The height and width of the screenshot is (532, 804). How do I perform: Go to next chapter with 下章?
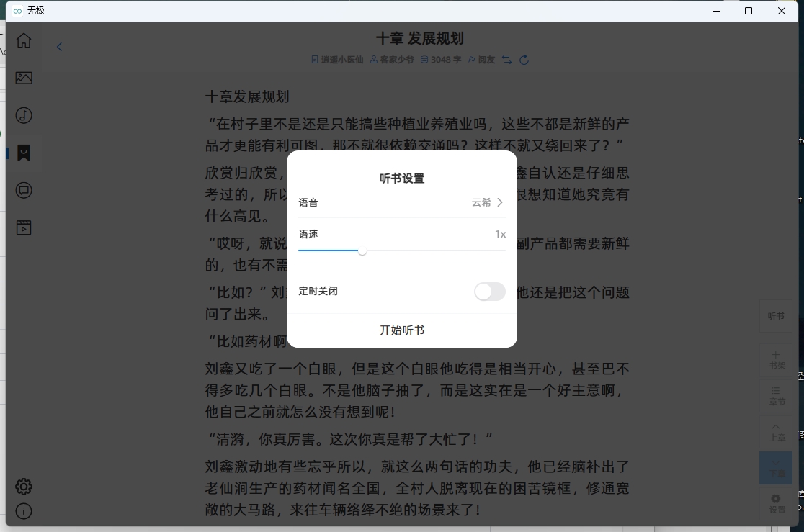point(777,468)
